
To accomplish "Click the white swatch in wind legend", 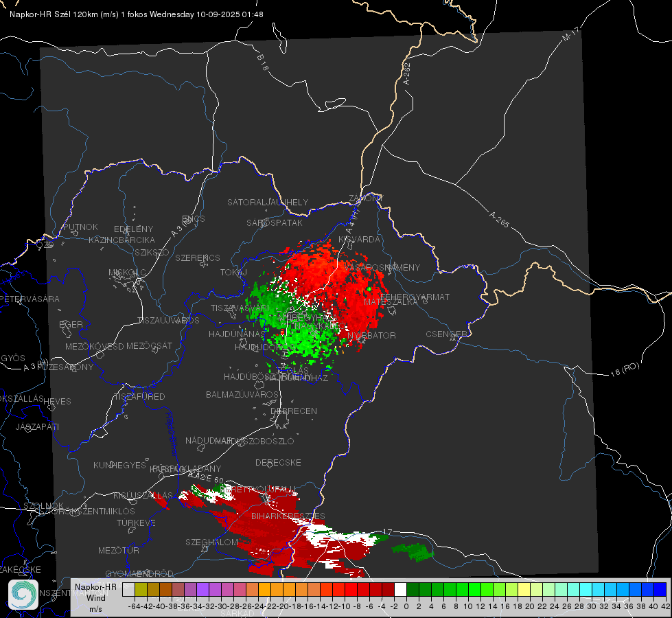I will pos(400,589).
